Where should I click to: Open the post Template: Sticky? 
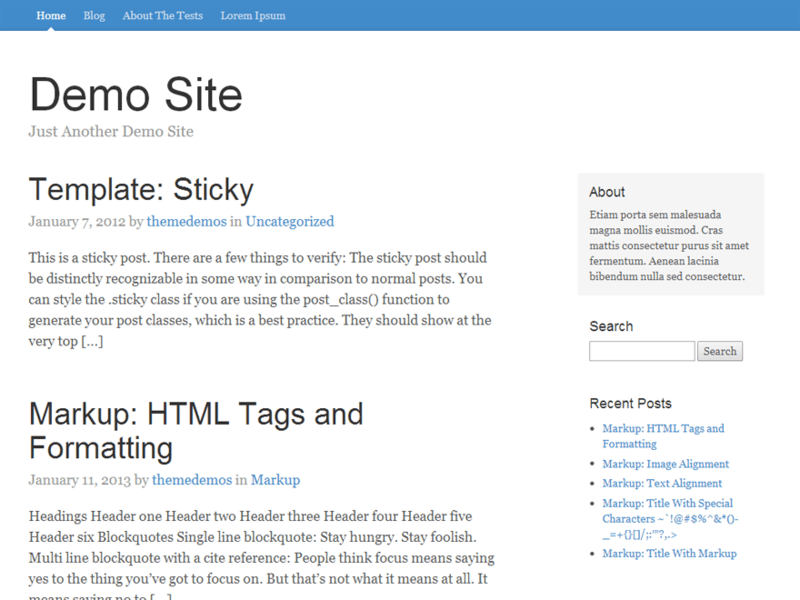[x=141, y=189]
